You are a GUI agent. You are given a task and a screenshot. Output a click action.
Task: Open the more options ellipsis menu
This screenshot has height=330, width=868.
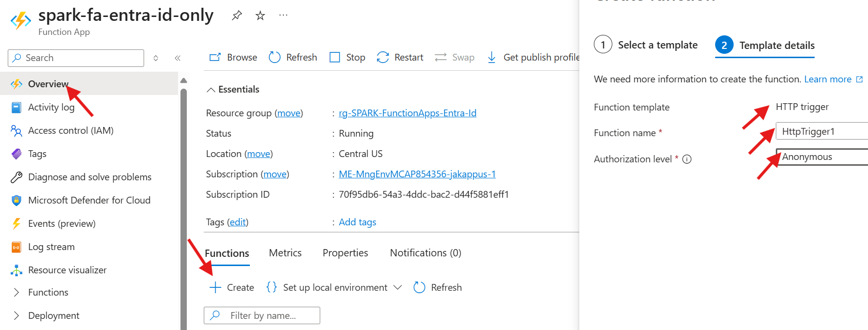(x=283, y=16)
